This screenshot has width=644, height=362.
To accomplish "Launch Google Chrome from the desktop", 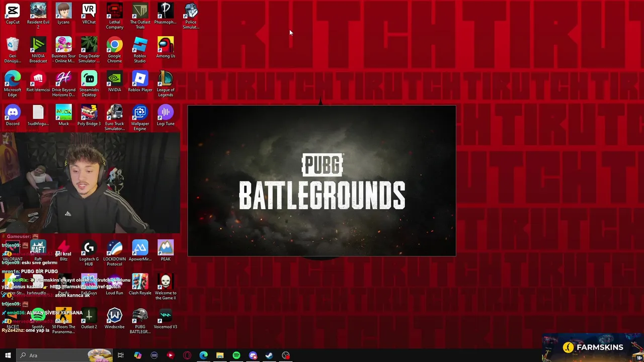I will [114, 50].
